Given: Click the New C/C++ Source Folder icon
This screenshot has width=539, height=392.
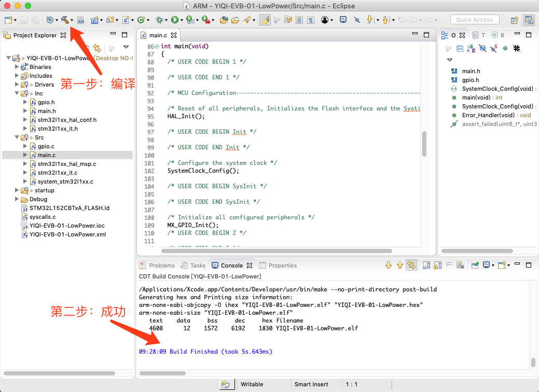Looking at the screenshot, I should click(110, 20).
